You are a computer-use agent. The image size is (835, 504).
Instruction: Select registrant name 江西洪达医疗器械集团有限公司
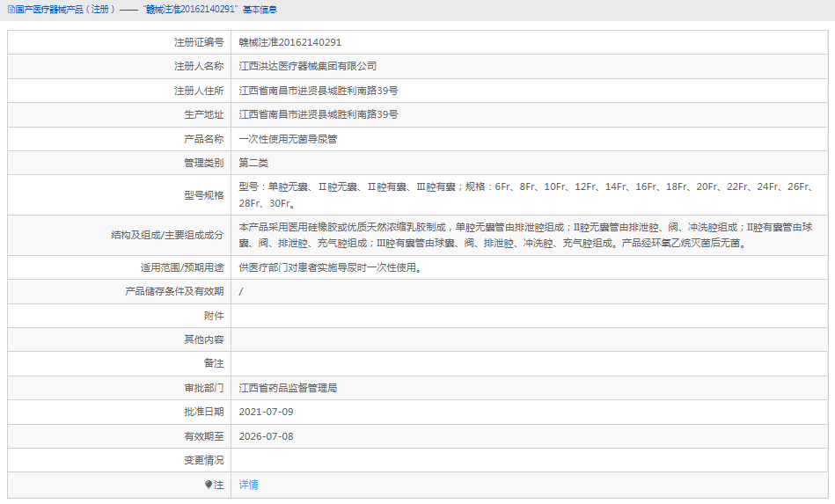pos(308,67)
